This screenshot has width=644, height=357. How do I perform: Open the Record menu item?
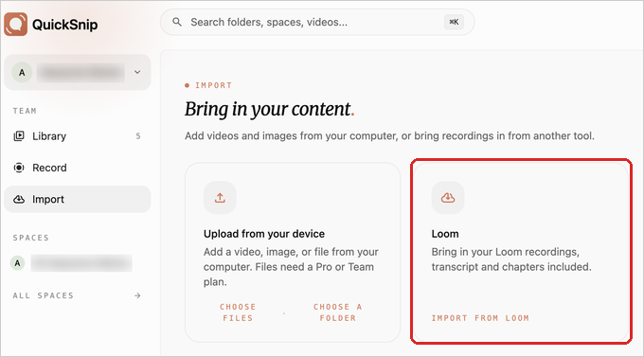[78, 168]
